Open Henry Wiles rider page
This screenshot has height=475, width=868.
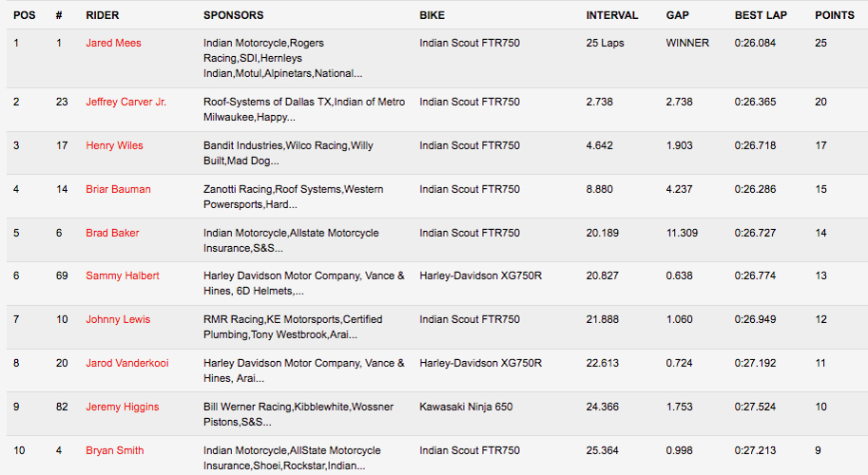114,145
